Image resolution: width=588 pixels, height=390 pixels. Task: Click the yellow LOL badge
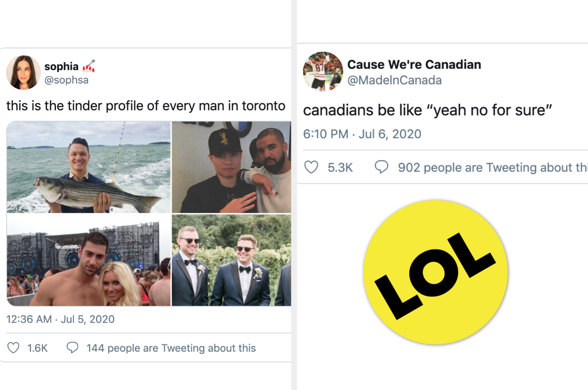tap(435, 272)
